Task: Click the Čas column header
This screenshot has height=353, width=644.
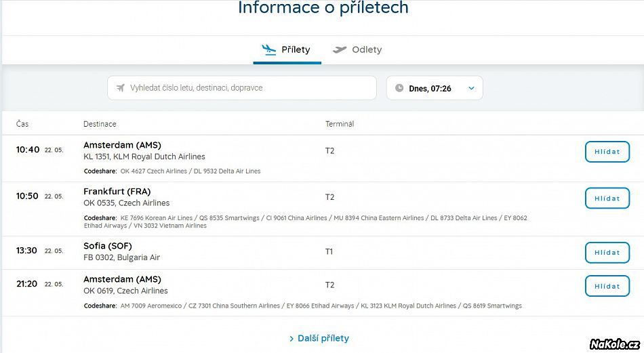Action: (x=22, y=124)
